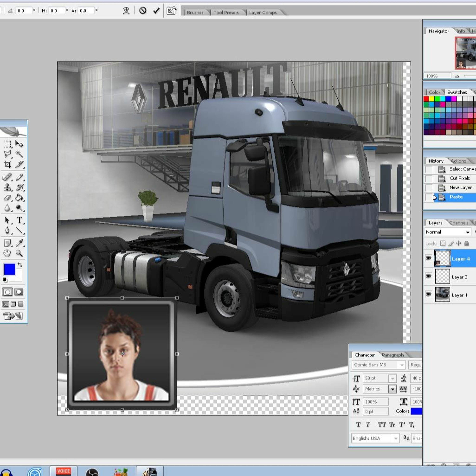
Task: Select the Healing Brush tool
Action: [7, 177]
